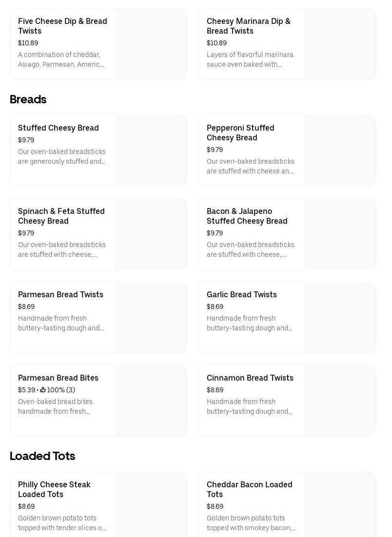Click the Stuffed Cheesy Bread image placeholder
This screenshot has width=392, height=537.
151,151
